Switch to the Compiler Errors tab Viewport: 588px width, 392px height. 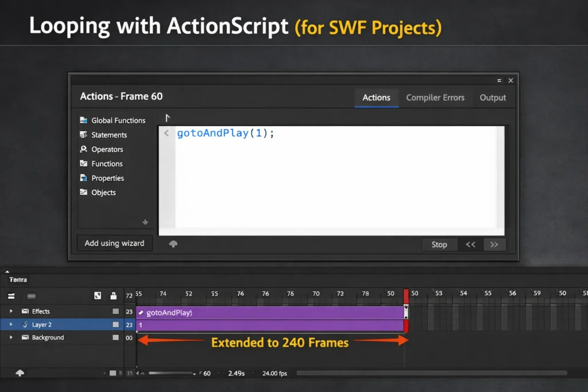click(435, 98)
